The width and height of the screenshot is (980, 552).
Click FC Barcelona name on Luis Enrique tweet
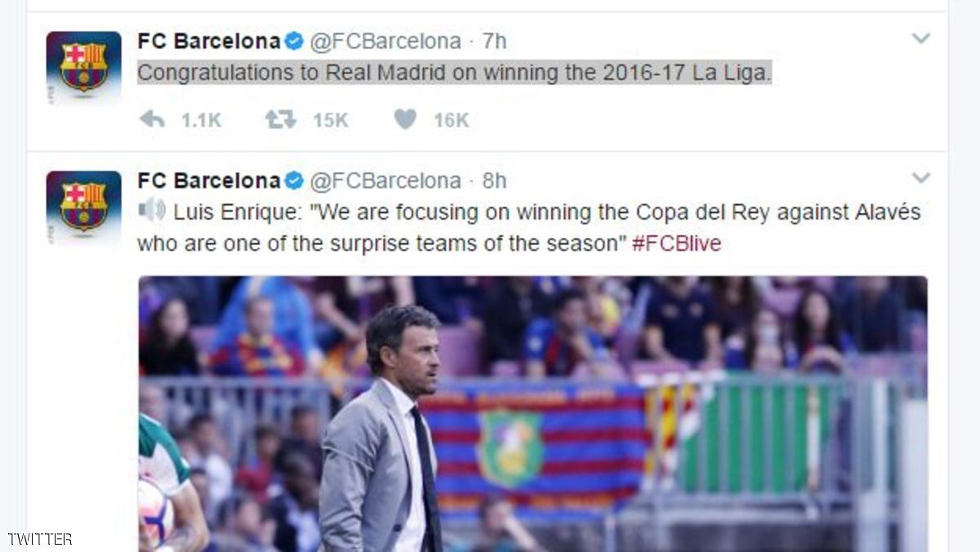[209, 180]
